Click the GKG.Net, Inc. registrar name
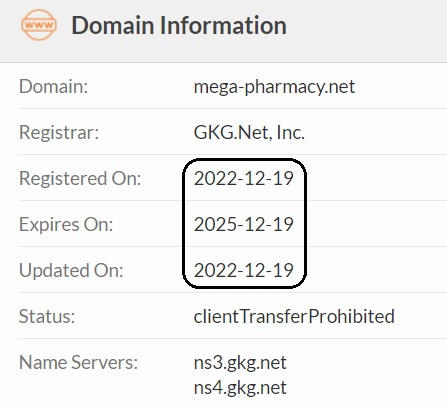The image size is (447, 406). tap(249, 133)
